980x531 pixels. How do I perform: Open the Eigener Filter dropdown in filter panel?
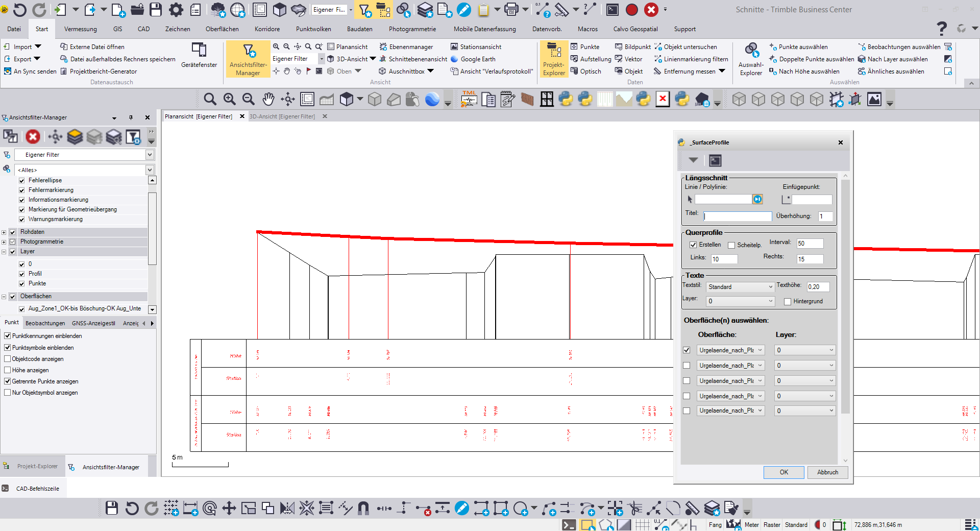coord(150,155)
